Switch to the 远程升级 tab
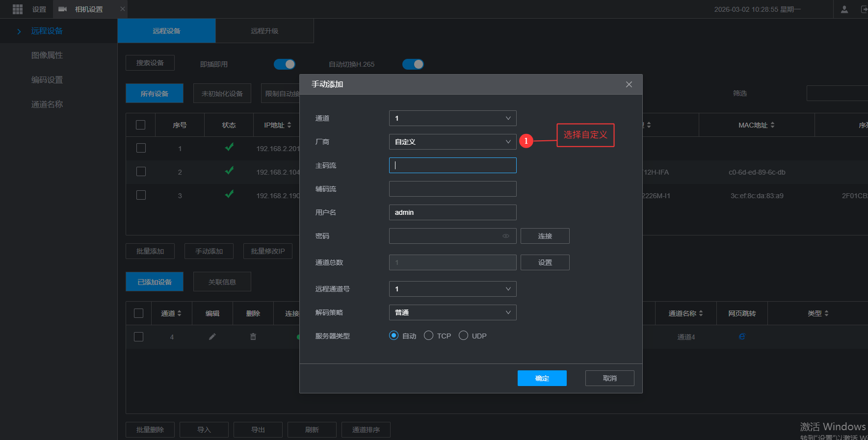868x440 pixels. click(264, 31)
